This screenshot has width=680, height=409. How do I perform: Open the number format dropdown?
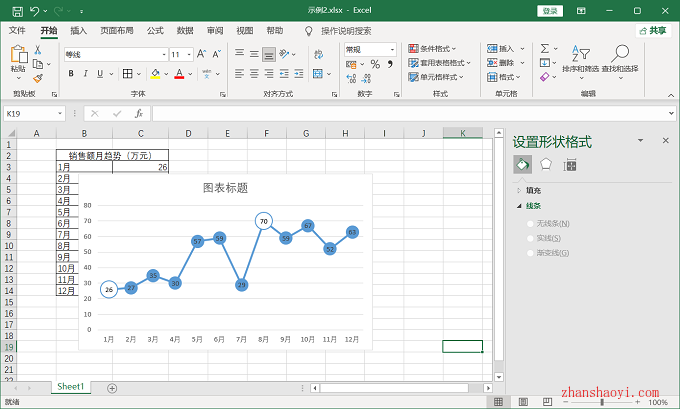pos(392,49)
